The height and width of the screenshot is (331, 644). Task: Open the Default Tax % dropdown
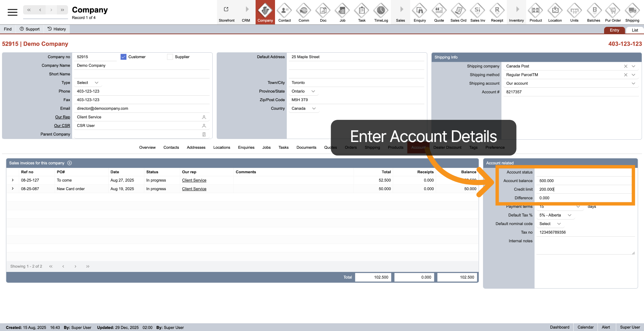click(x=569, y=215)
